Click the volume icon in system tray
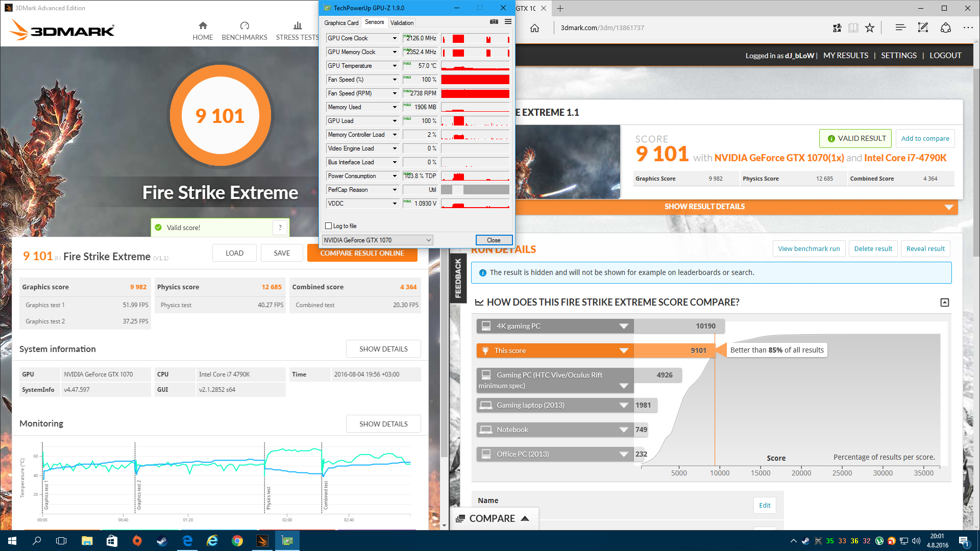This screenshot has width=980, height=551. (x=916, y=541)
